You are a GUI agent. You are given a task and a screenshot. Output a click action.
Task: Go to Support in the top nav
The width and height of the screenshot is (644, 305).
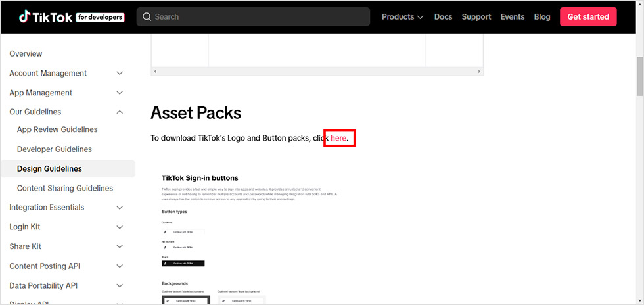coord(476,17)
